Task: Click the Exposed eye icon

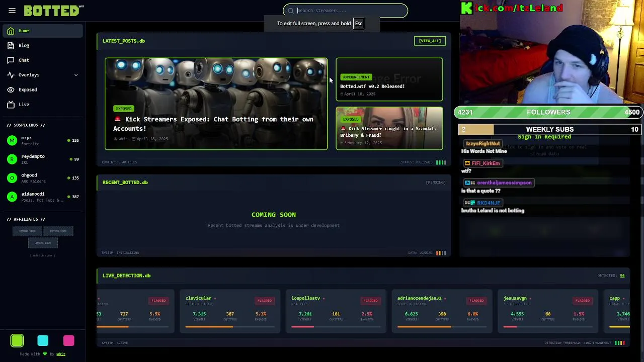Action: (11, 89)
